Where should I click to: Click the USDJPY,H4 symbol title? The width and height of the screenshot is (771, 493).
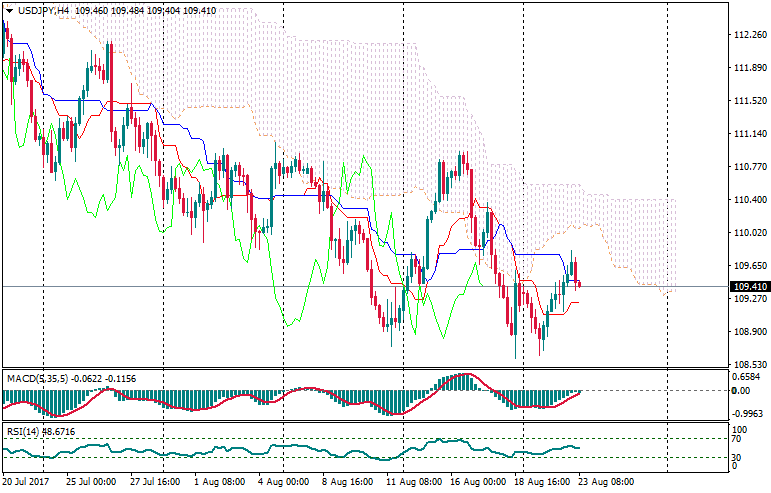(x=45, y=10)
